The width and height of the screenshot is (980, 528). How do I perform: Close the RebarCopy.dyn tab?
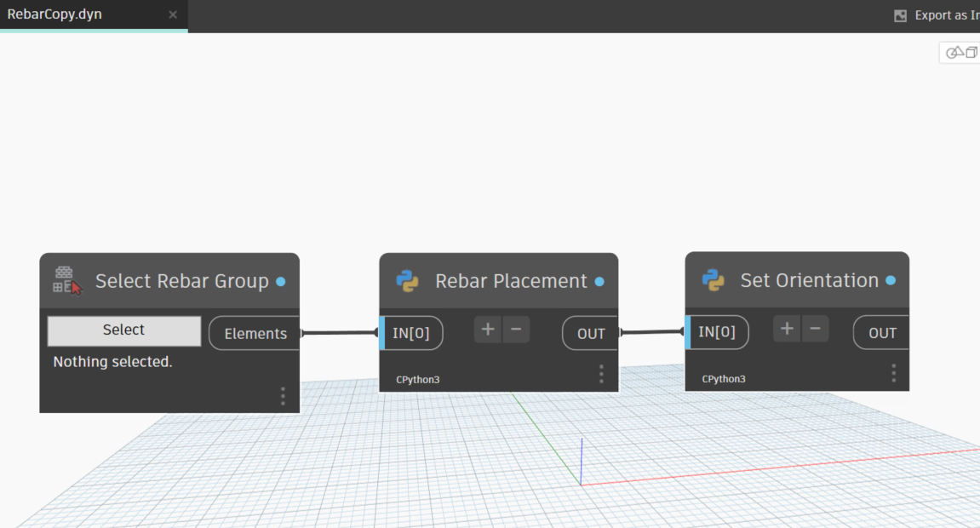pos(173,14)
